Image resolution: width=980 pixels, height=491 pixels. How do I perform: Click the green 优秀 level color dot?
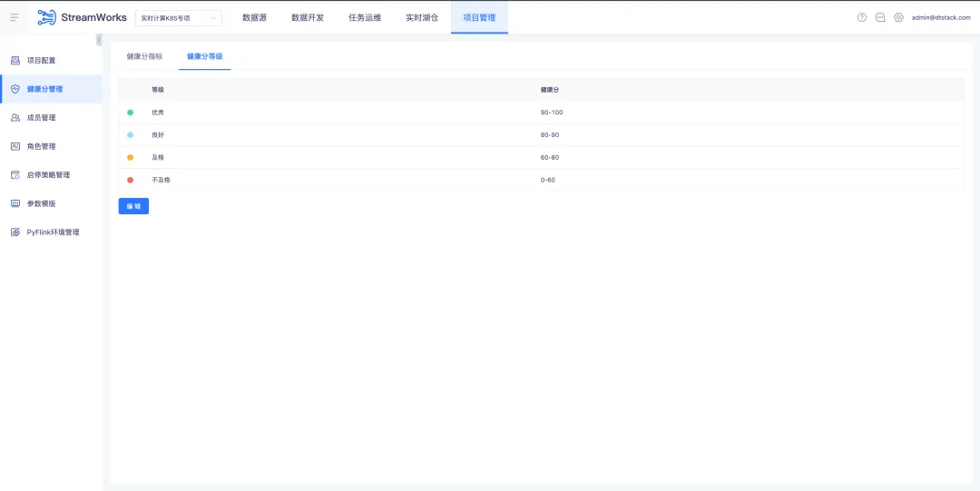coord(130,113)
